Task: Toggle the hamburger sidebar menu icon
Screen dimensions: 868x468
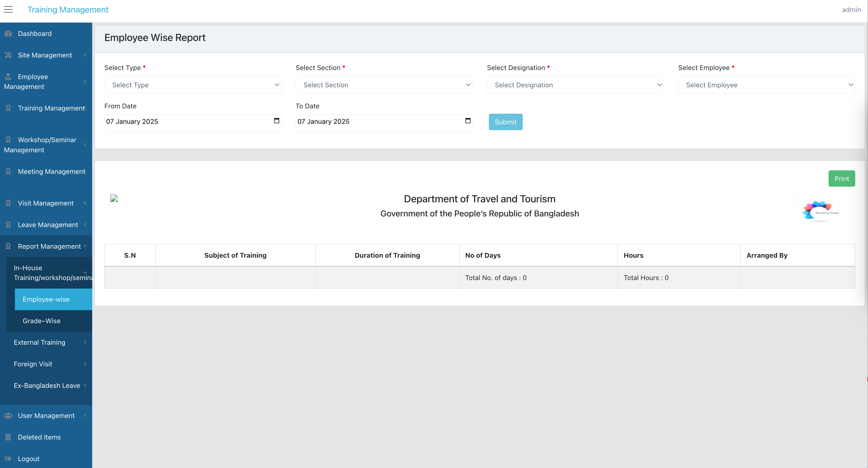Action: tap(8, 9)
